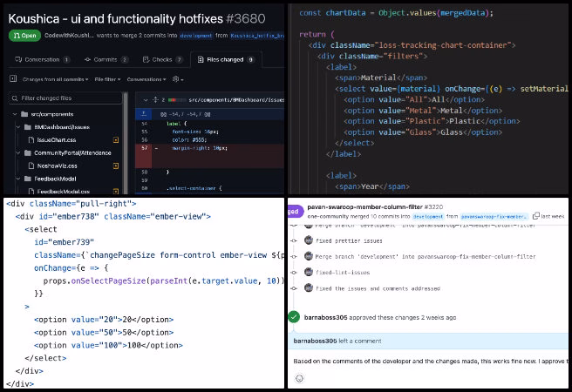Viewport: 572px width, 392px height.
Task: Switch to the Conversation tab
Action: click(43, 59)
